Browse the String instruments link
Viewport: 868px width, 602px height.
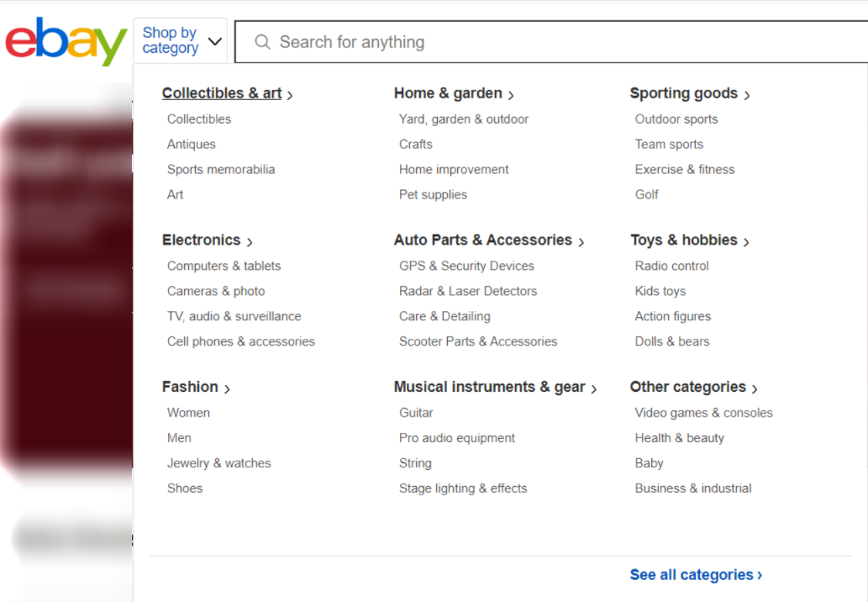click(x=415, y=463)
